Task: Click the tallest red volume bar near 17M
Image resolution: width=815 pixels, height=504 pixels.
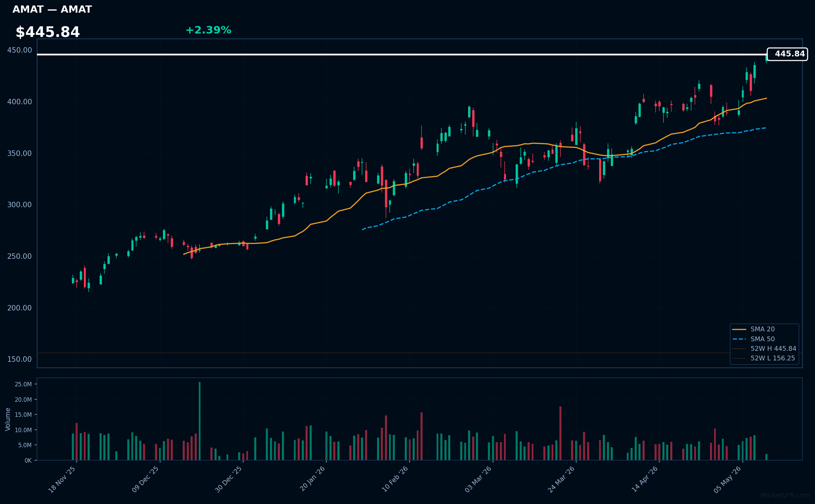Action: point(560,433)
